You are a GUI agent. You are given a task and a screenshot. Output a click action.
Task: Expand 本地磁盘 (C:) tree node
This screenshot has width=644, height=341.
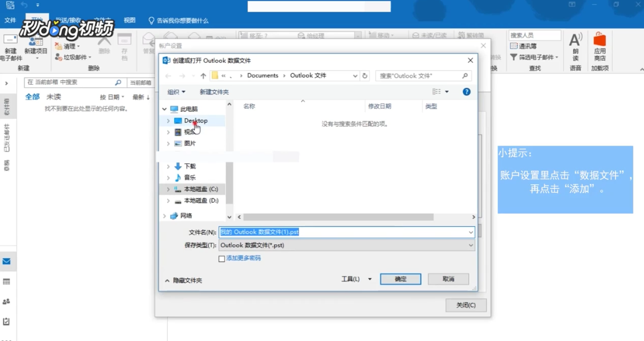tap(168, 189)
